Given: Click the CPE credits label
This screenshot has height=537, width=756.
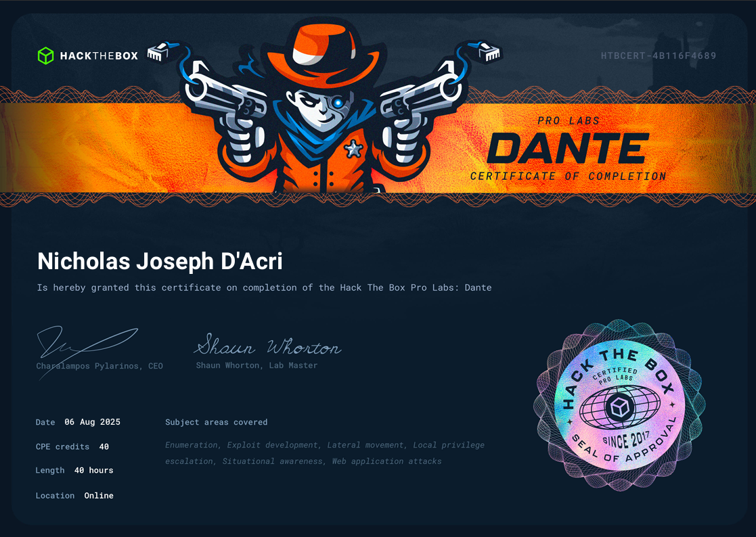Looking at the screenshot, I should point(62,447).
